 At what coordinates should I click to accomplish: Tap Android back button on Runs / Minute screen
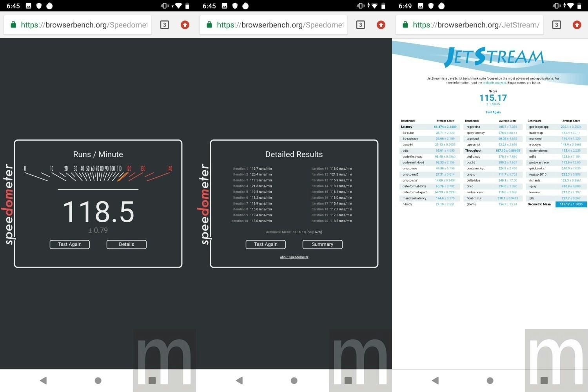pyautogui.click(x=44, y=380)
